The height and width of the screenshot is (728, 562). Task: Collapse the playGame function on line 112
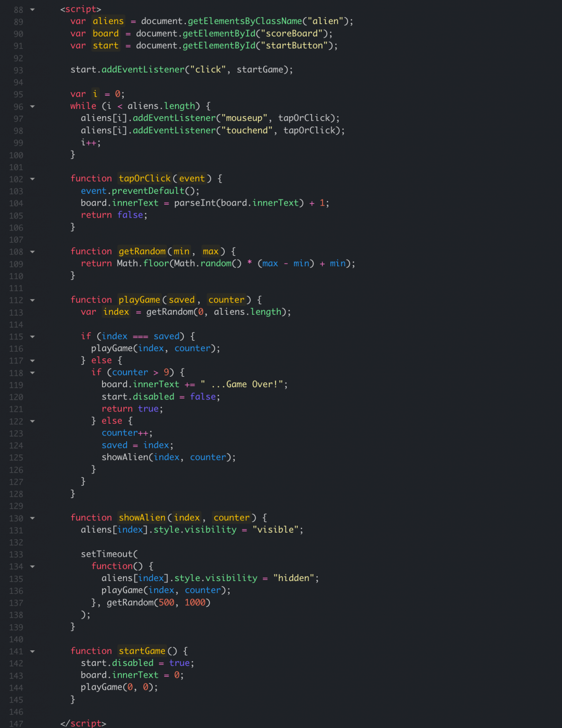click(x=32, y=300)
